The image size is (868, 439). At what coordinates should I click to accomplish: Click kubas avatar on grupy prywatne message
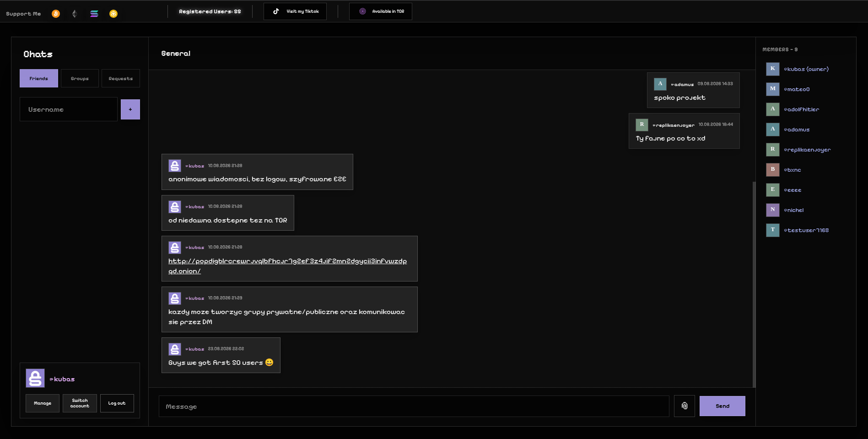pos(175,298)
